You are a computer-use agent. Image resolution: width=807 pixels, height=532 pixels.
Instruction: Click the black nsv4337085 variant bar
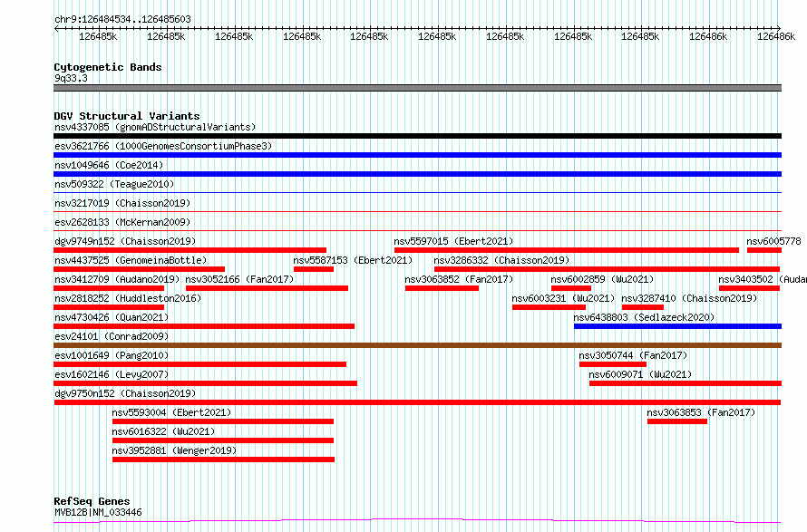[417, 136]
